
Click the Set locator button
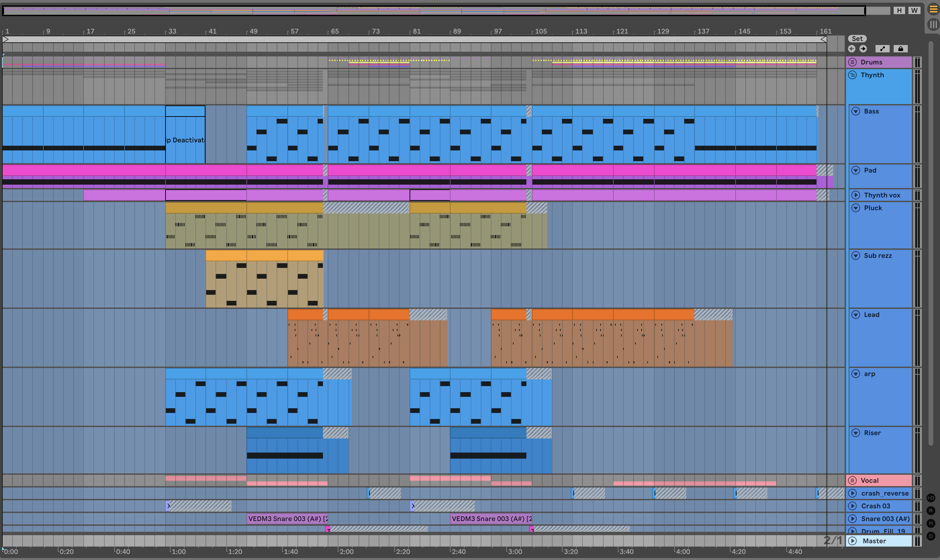point(857,39)
